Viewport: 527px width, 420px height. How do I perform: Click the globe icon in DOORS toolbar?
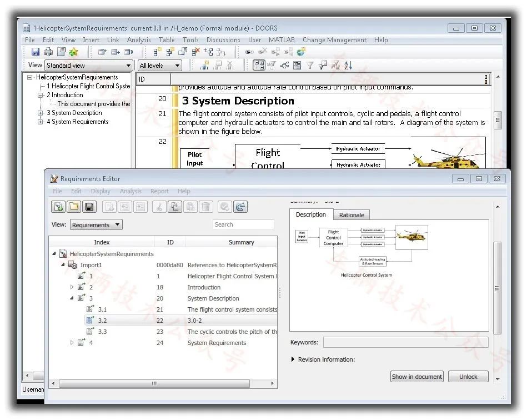coord(301,52)
